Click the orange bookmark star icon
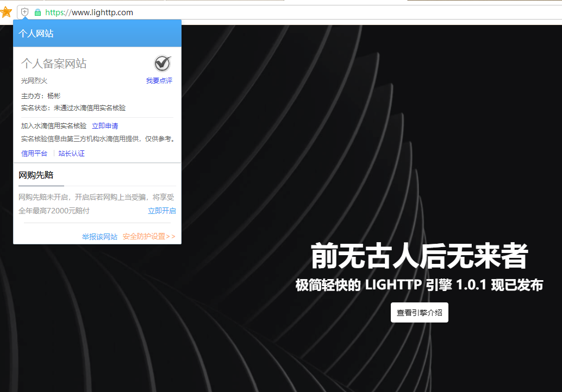562x392 pixels. 6,12
